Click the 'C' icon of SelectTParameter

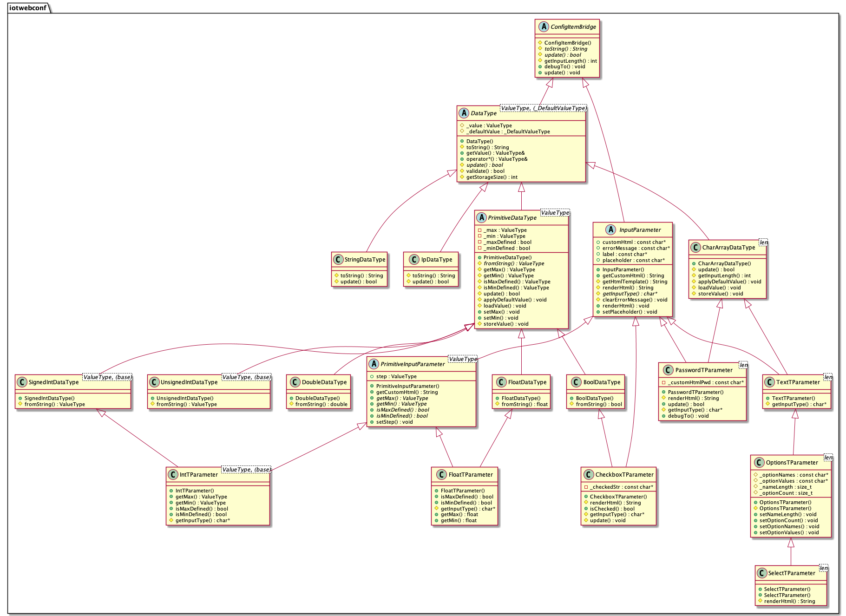tap(762, 573)
